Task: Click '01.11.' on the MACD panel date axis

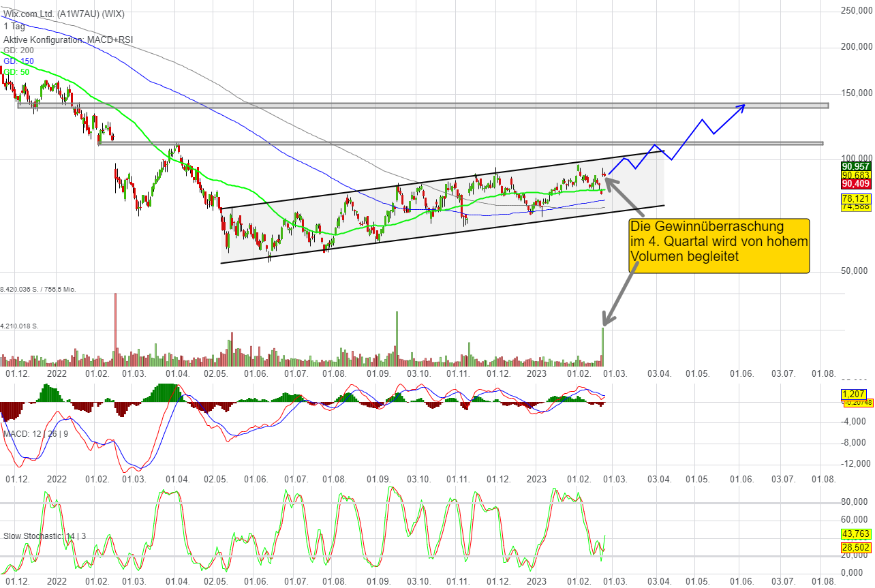Action: 458,479
